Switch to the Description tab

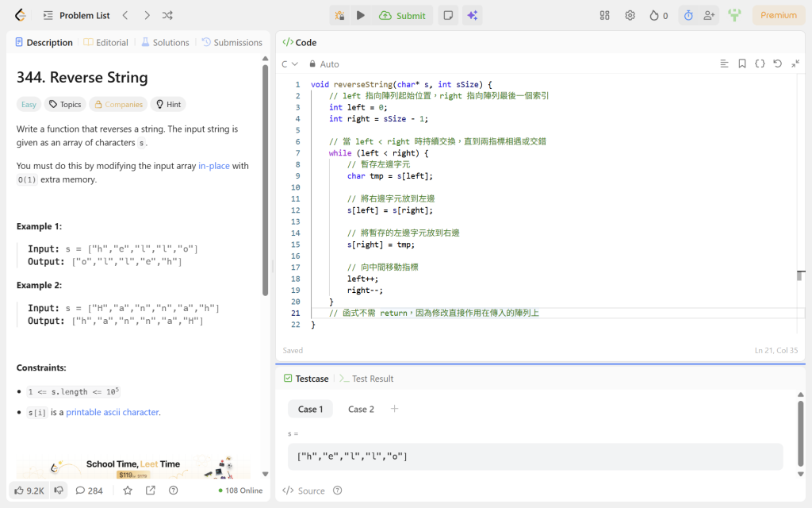[x=44, y=43]
